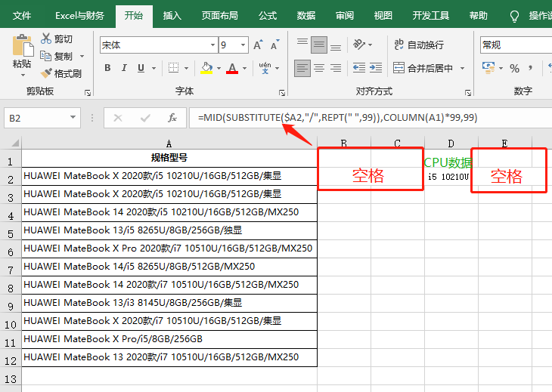Click 合并后居中 merge and center
The width and height of the screenshot is (552, 392).
pos(423,68)
